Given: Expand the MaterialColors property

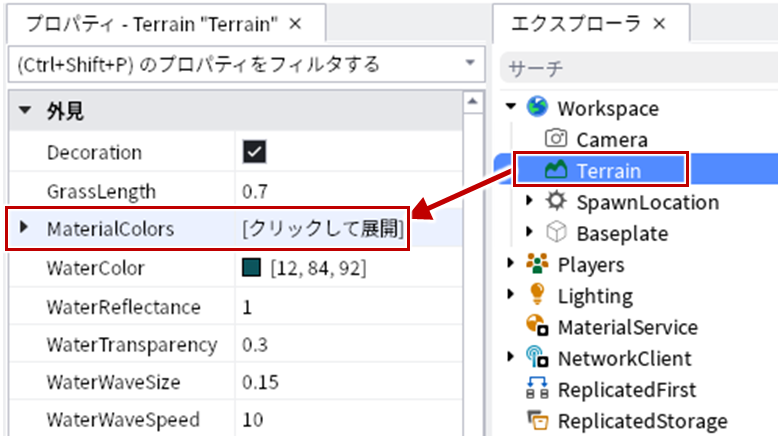Looking at the screenshot, I should (x=23, y=228).
